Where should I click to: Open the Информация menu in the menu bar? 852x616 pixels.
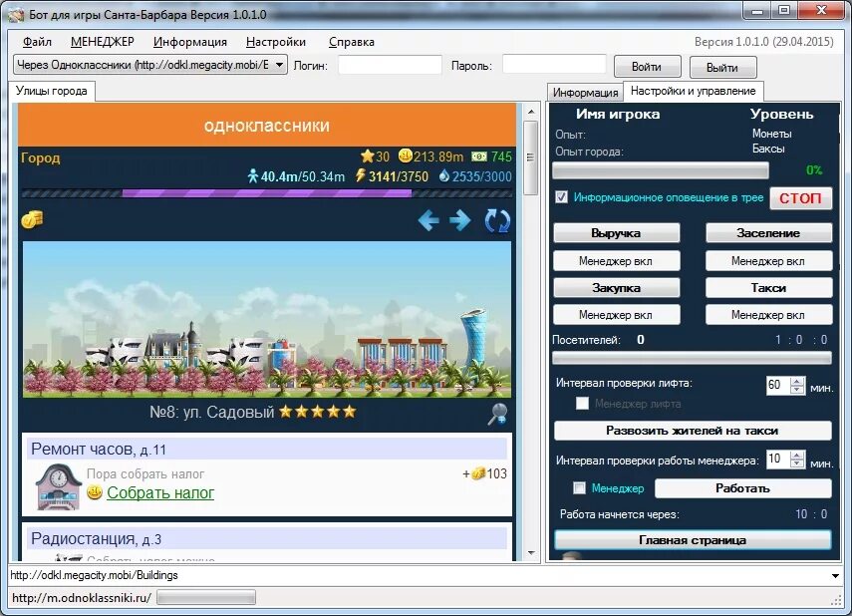pyautogui.click(x=190, y=42)
